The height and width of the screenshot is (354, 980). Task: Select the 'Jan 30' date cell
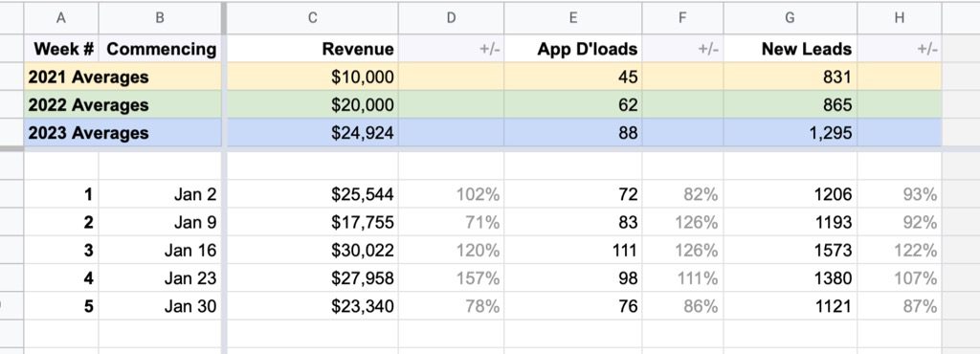pyautogui.click(x=160, y=306)
